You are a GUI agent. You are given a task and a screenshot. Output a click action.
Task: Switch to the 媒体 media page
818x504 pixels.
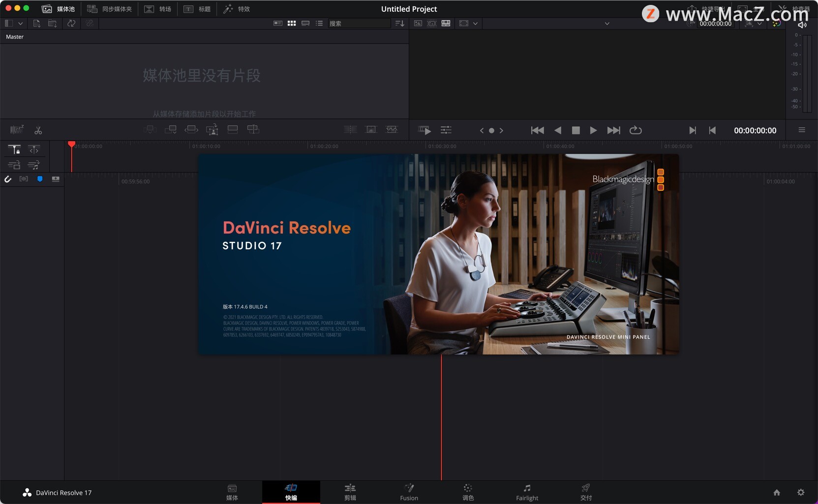(x=232, y=492)
